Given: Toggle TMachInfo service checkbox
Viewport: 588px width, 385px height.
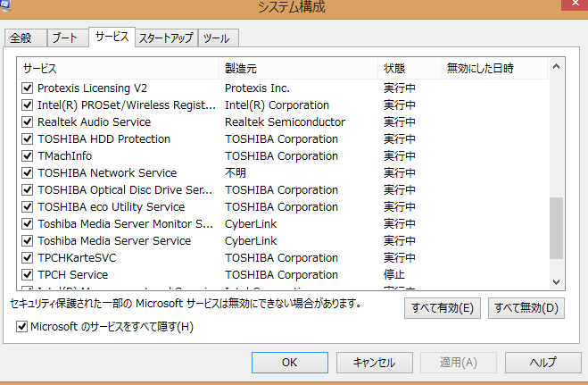Looking at the screenshot, I should coord(28,156).
